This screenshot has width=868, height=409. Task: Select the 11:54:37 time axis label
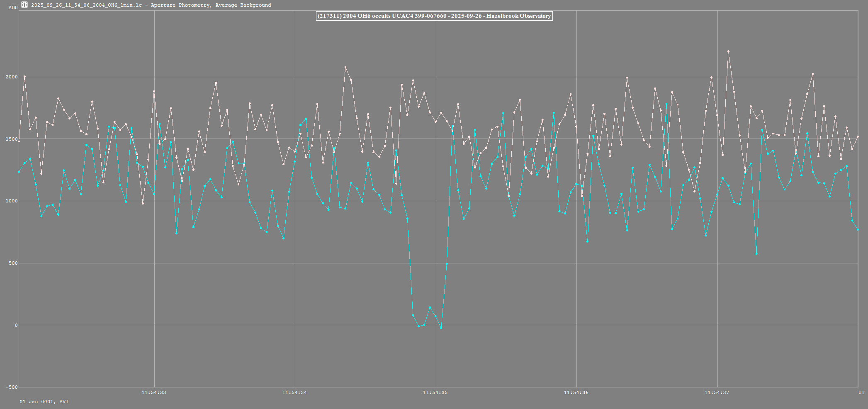point(717,392)
